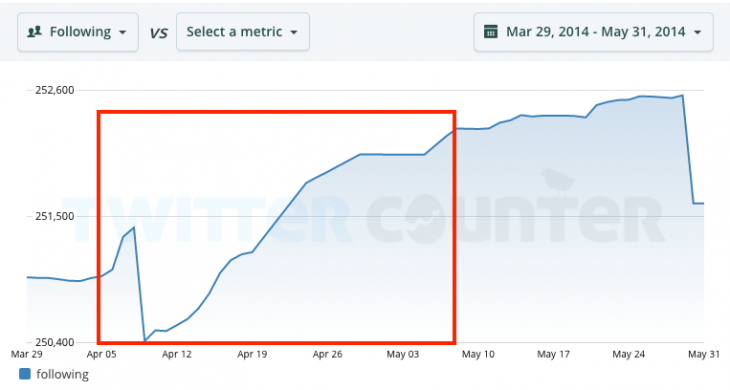The width and height of the screenshot is (730, 390).
Task: Click the caret arrow after May 31, 2014
Action: coord(697,33)
